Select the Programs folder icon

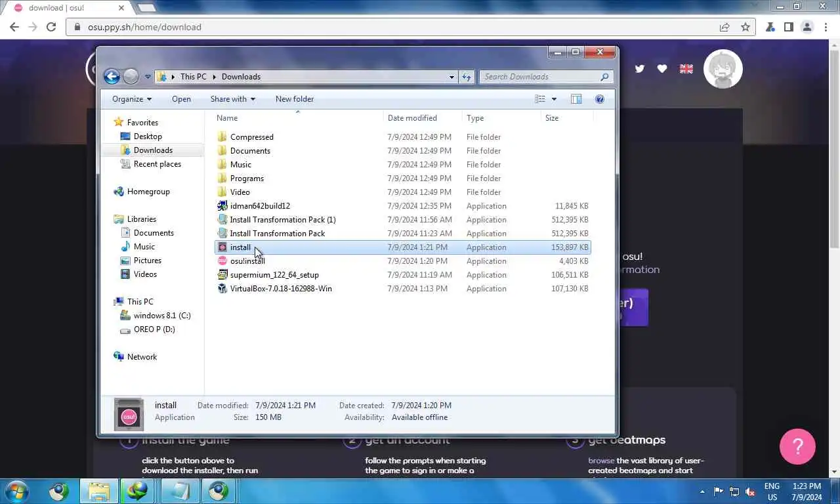click(x=222, y=178)
